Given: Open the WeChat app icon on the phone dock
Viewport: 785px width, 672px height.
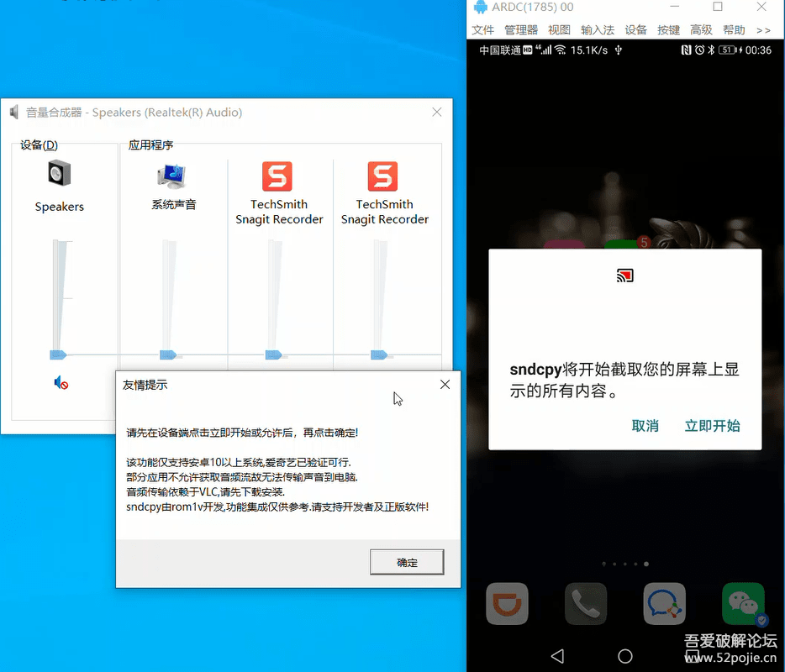Looking at the screenshot, I should click(743, 603).
